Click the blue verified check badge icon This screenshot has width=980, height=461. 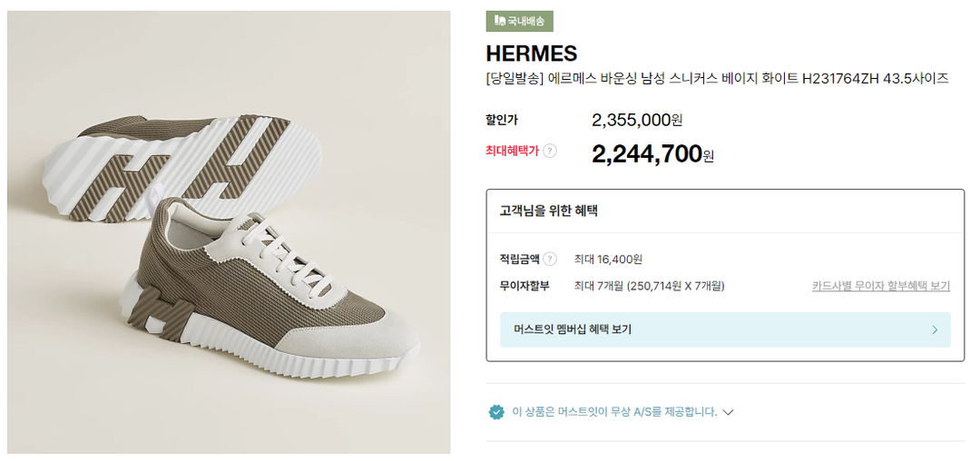click(x=496, y=412)
